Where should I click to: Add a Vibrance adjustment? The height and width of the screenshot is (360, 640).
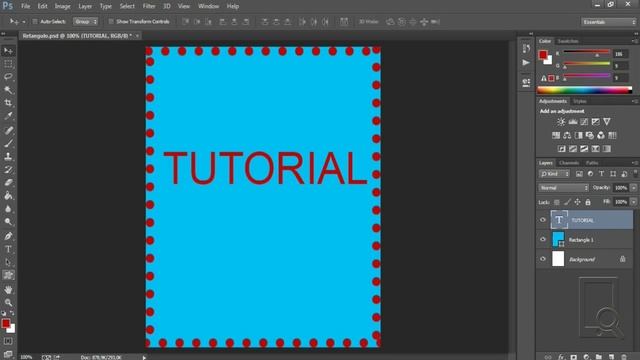607,122
